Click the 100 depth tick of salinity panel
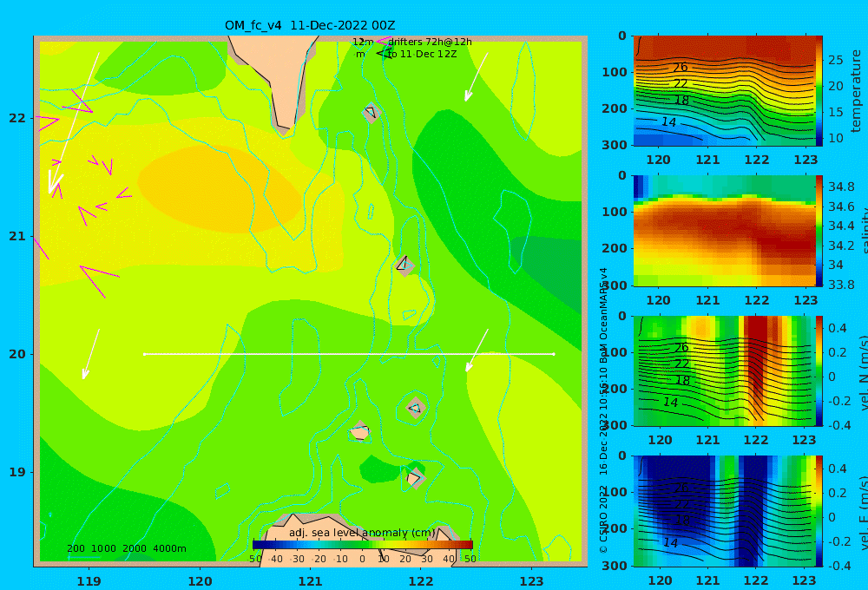The width and height of the screenshot is (868, 590). click(x=615, y=212)
